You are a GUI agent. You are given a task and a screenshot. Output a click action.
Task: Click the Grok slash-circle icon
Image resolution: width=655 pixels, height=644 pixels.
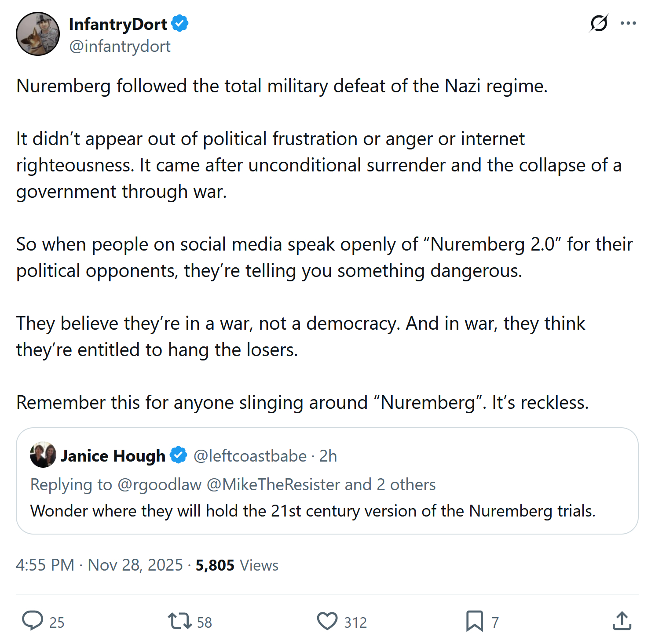599,23
